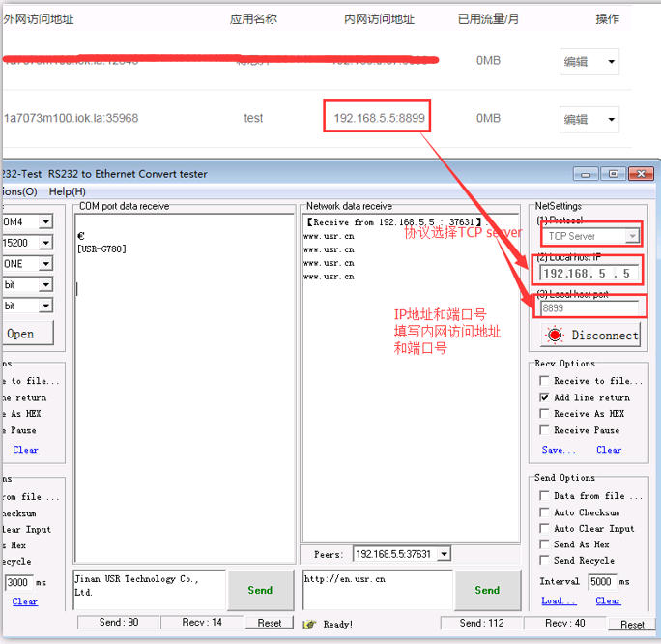This screenshot has width=661, height=644.
Task: Open the Help(H) menu
Action: tap(67, 191)
